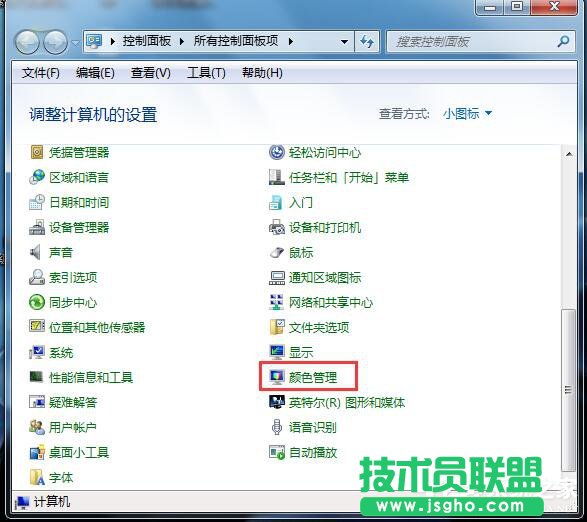Screen dimensions: 587x522
Task: Click the Getting Started (入门) icon
Action: [276, 203]
